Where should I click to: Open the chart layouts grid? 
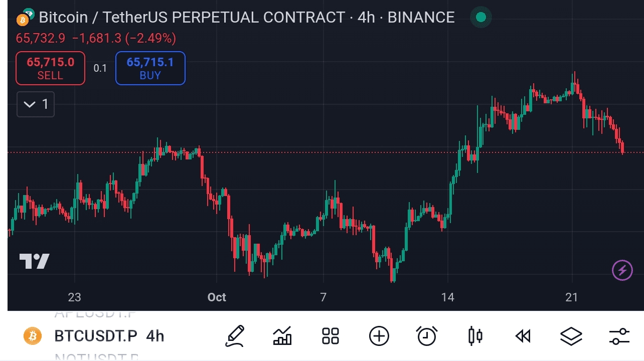click(330, 336)
